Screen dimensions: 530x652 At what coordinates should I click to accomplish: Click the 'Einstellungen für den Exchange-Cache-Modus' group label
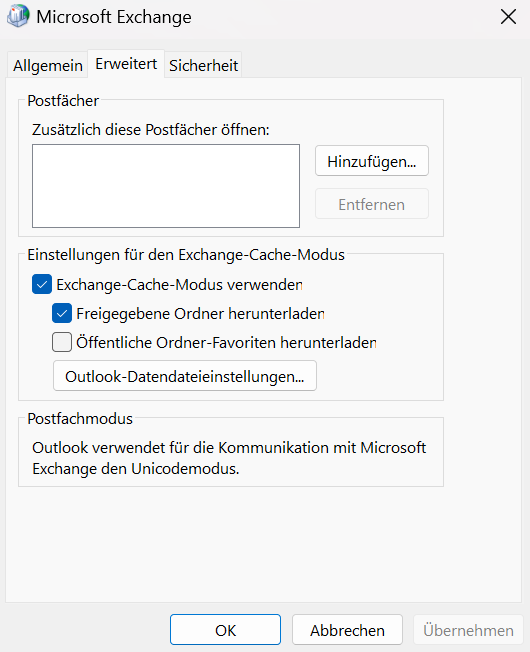(186, 254)
